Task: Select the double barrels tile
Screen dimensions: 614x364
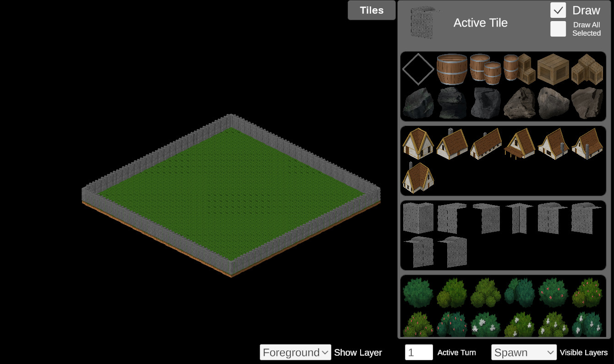Action: click(x=485, y=69)
